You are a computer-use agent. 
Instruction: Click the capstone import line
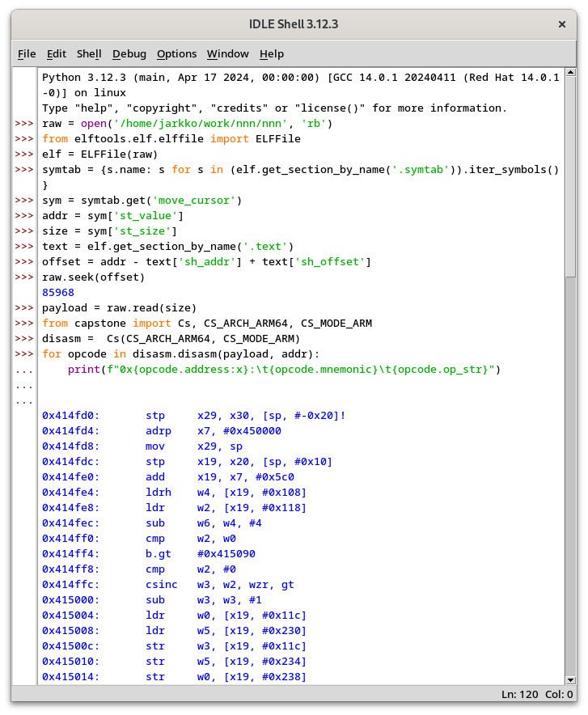(207, 324)
